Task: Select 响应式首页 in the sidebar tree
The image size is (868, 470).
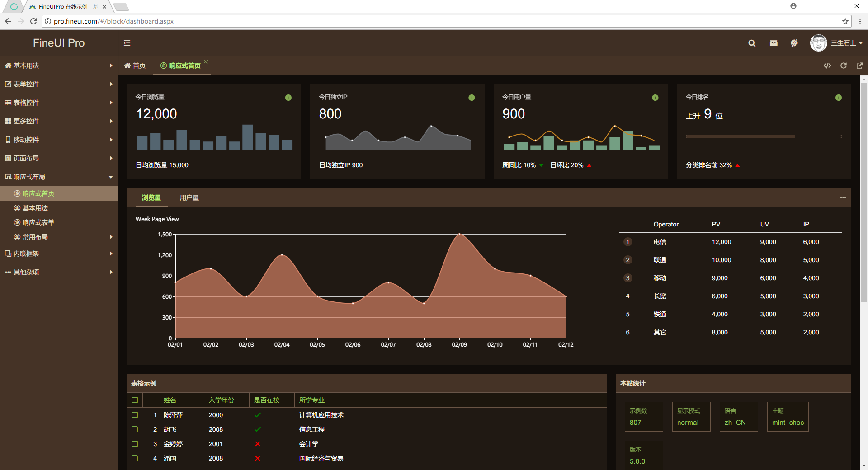Action: tap(59, 193)
